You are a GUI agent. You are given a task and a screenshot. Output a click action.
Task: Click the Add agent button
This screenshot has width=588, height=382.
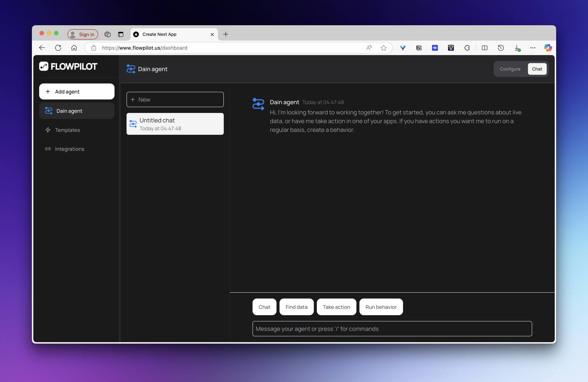[77, 92]
